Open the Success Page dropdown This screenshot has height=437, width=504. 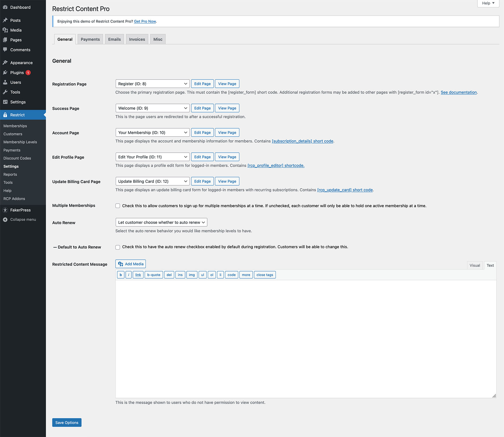point(152,108)
